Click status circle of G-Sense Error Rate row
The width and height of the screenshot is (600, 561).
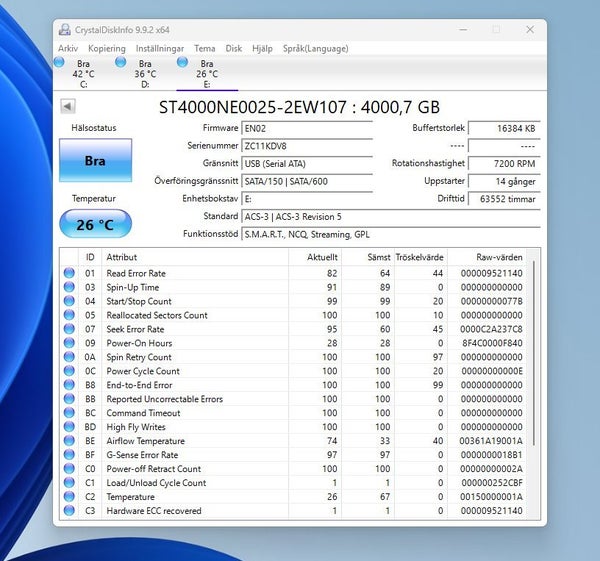point(69,455)
